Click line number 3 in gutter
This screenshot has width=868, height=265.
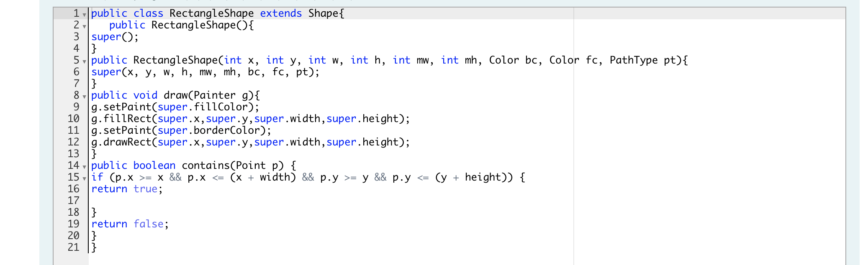[x=76, y=37]
